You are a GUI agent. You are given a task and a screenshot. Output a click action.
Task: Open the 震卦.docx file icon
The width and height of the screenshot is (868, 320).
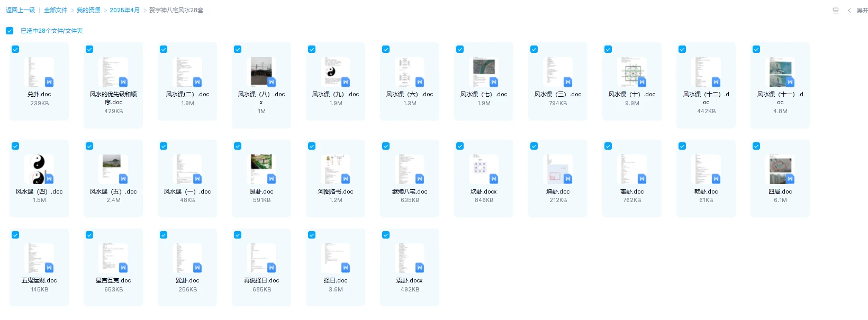410,258
